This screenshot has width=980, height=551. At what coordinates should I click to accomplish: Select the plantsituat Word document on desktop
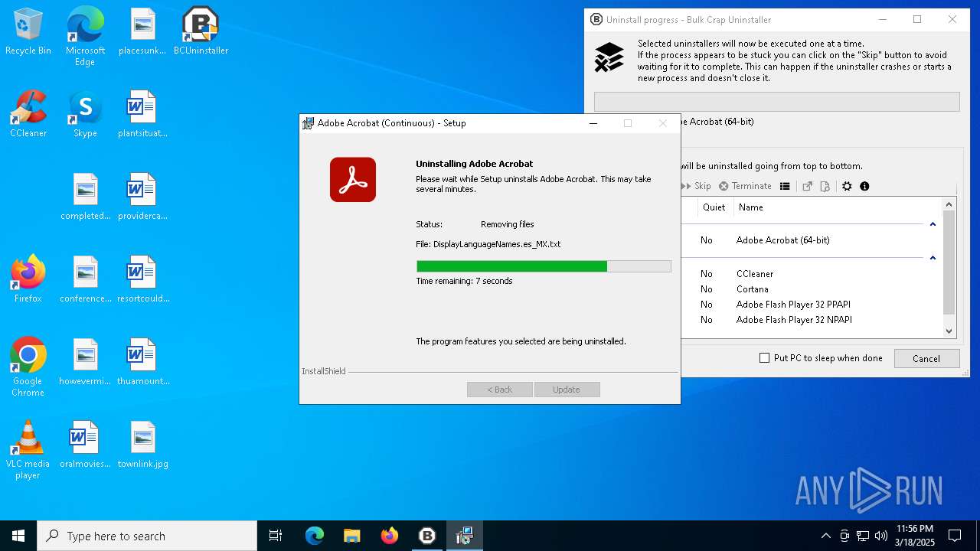142,115
